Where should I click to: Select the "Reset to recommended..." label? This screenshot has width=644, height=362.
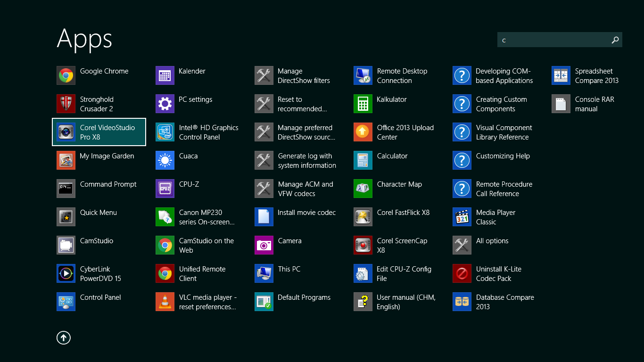pyautogui.click(x=302, y=104)
